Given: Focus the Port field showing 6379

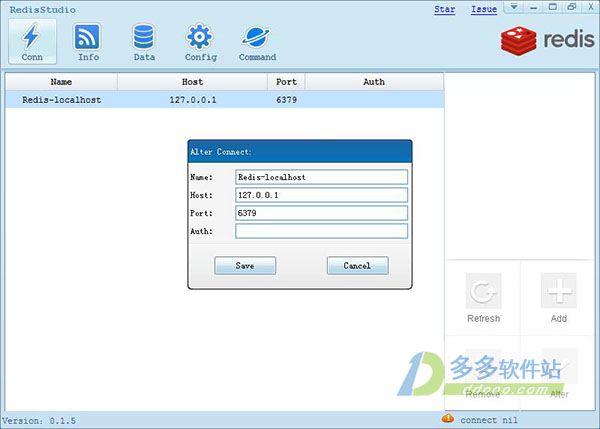Looking at the screenshot, I should (321, 213).
